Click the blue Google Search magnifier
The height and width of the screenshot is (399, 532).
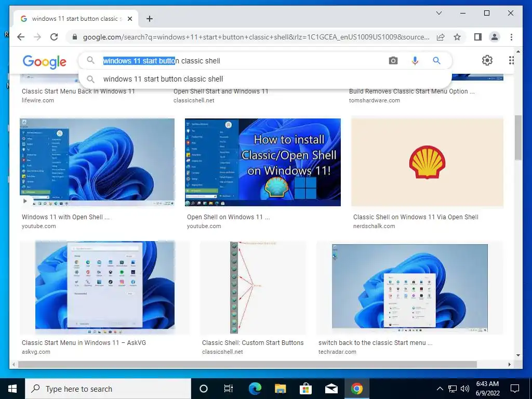[x=436, y=61]
